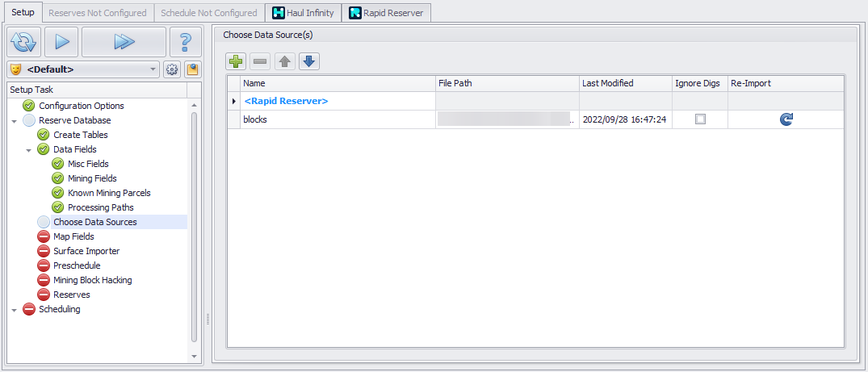Click the mask icon in the Default dropdown
The height and width of the screenshot is (372, 868).
(15, 69)
